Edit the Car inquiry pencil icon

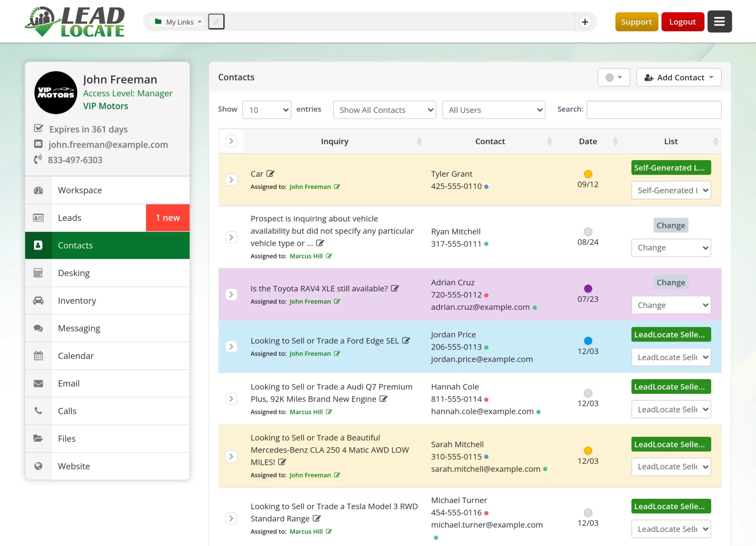pyautogui.click(x=270, y=174)
